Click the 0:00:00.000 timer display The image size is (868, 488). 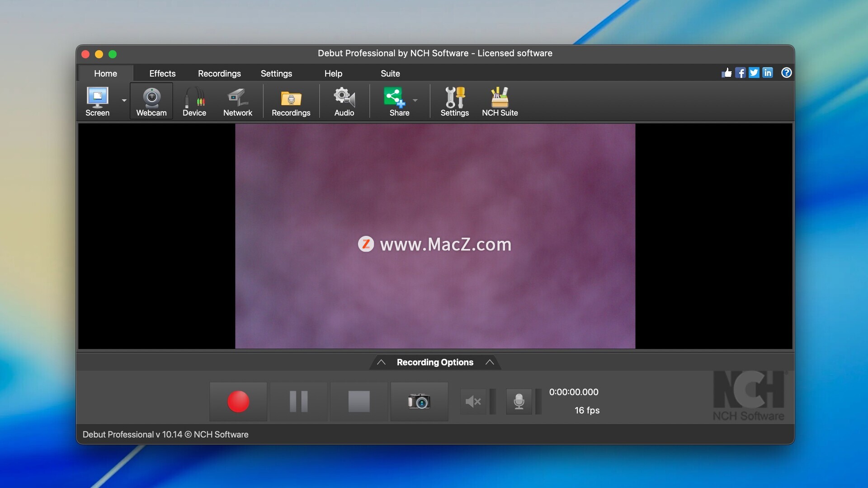(x=574, y=392)
